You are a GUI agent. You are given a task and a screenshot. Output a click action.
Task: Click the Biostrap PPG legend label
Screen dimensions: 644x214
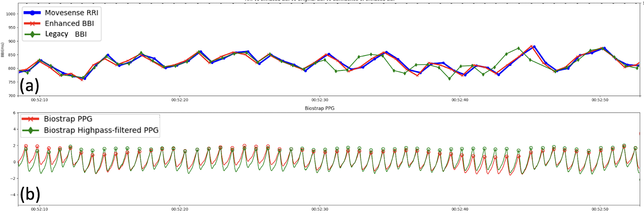(x=68, y=119)
